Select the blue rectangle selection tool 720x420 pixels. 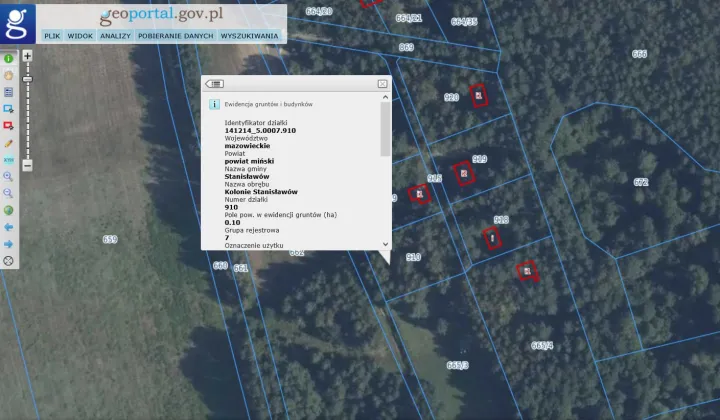pos(8,109)
